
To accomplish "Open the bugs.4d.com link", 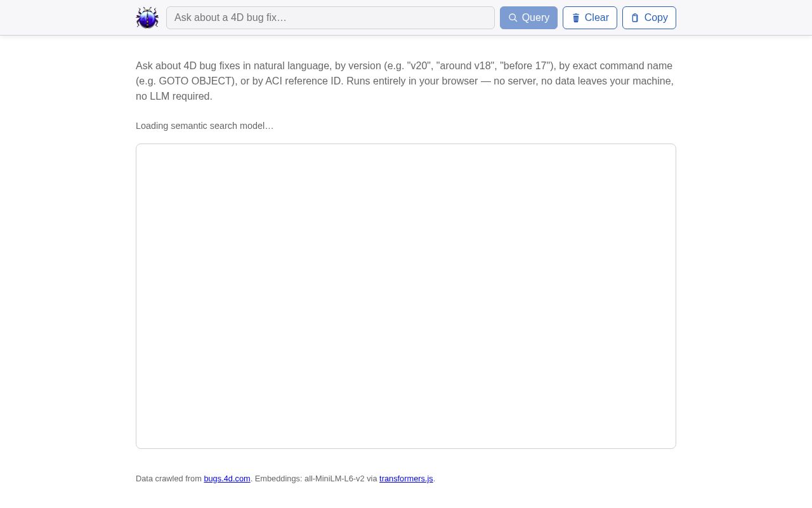I will click(227, 479).
